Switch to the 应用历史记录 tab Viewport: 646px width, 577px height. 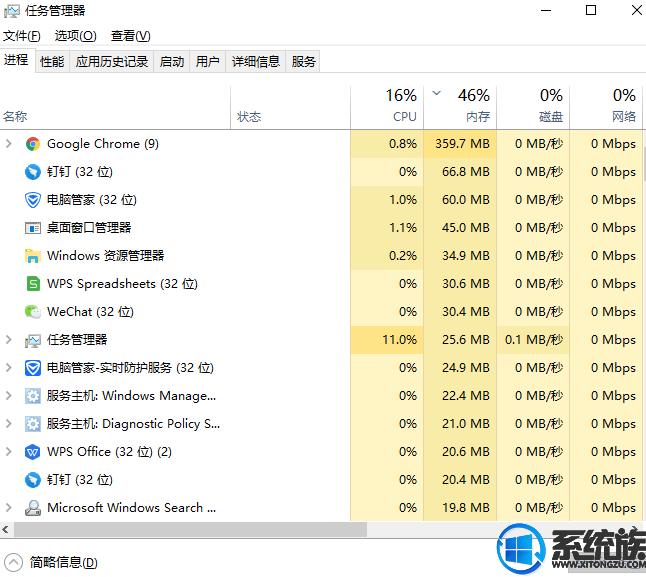[x=112, y=62]
